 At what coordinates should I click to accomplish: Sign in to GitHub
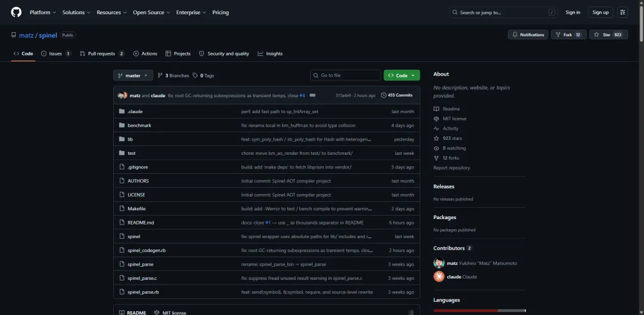[x=572, y=13]
